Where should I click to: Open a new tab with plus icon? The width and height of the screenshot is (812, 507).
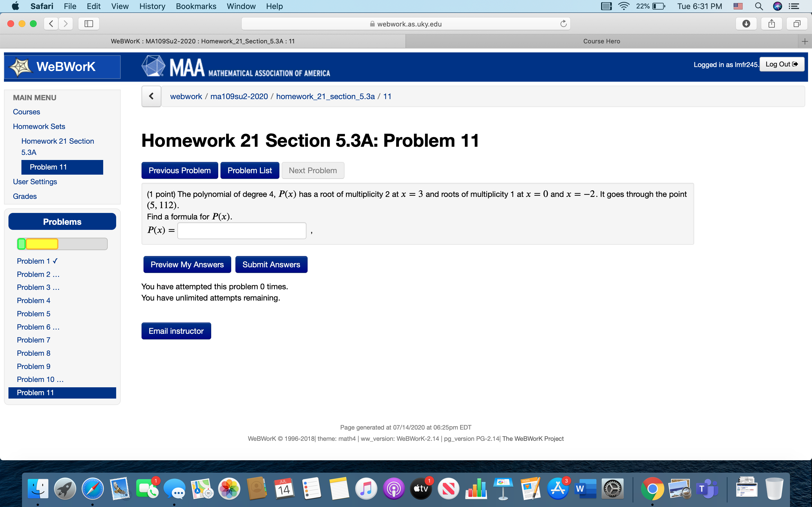805,41
